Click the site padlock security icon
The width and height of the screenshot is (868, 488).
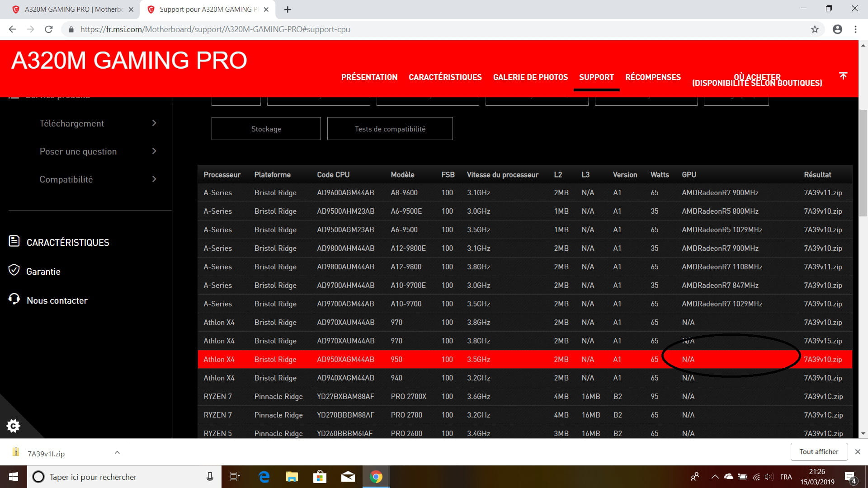coord(71,29)
